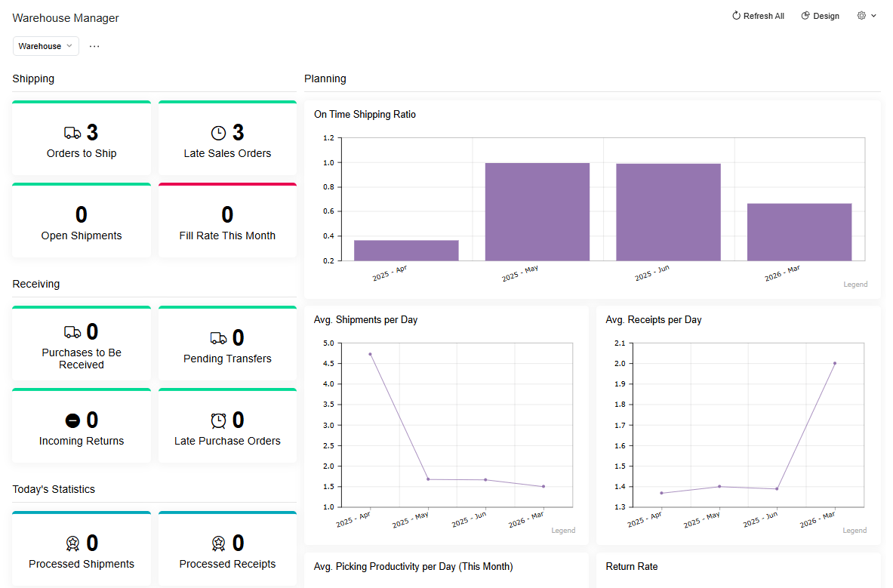Click the 2025 - Apr bar in shipping ratio chart
Viewport: 893px width, 588px height.
click(x=406, y=251)
